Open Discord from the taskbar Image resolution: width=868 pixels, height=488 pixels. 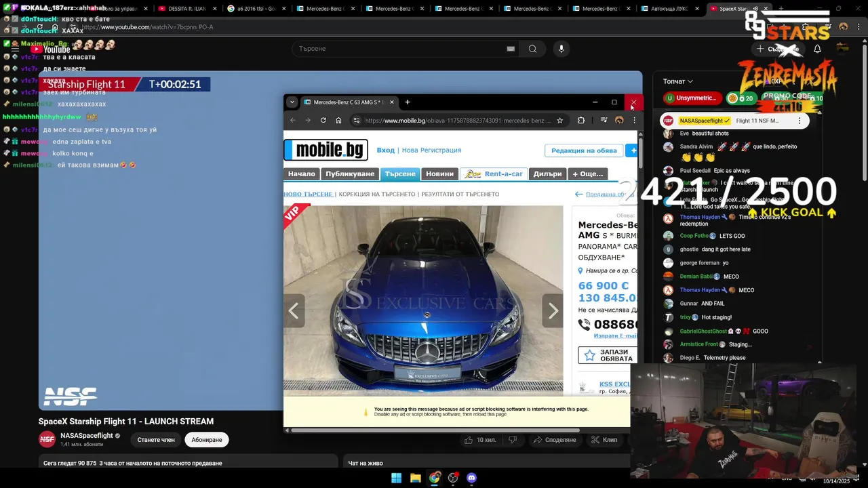tap(472, 478)
